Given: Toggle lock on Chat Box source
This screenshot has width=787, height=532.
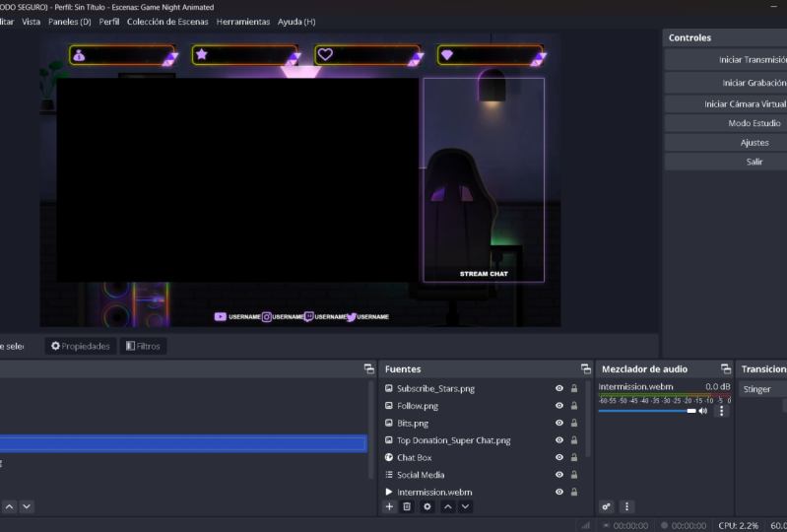Looking at the screenshot, I should 573,457.
